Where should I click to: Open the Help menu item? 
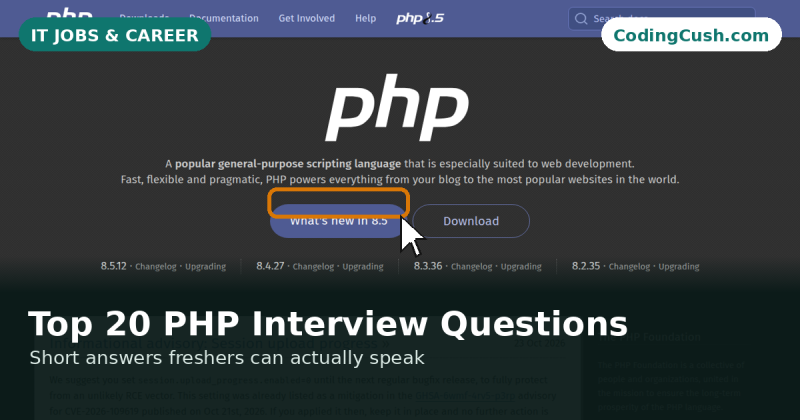pos(365,18)
